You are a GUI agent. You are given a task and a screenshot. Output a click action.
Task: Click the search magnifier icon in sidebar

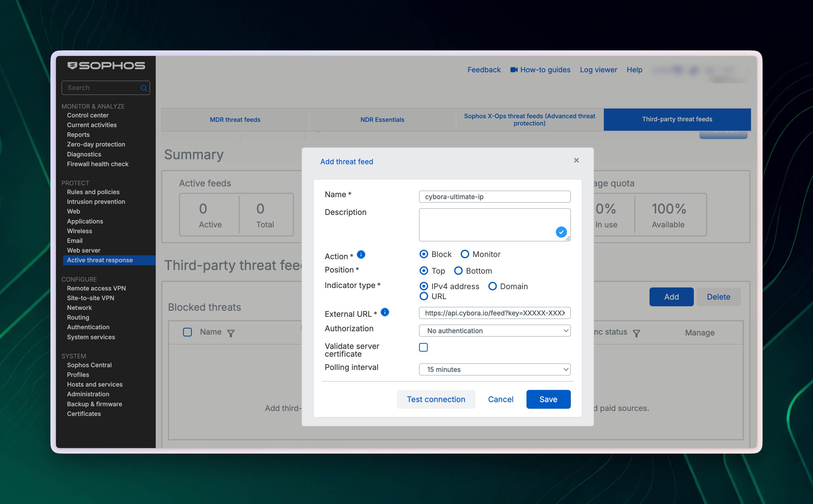pyautogui.click(x=144, y=88)
